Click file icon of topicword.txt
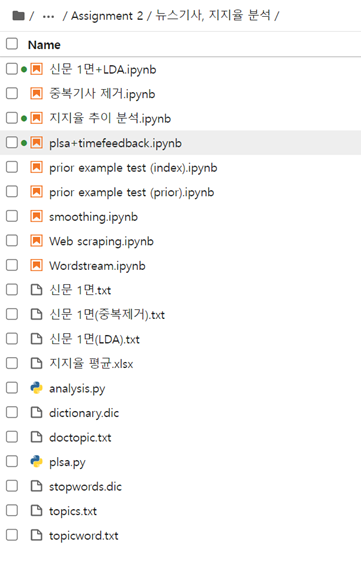This screenshot has height=566, width=361. point(36,535)
